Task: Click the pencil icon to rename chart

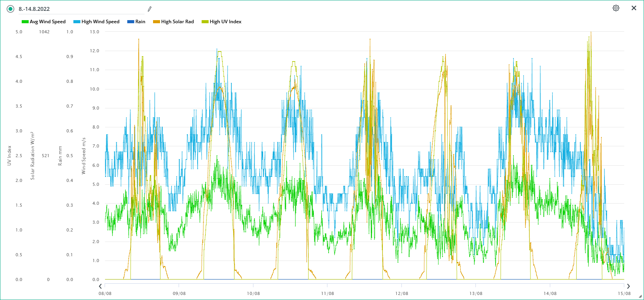Action: coord(150,9)
